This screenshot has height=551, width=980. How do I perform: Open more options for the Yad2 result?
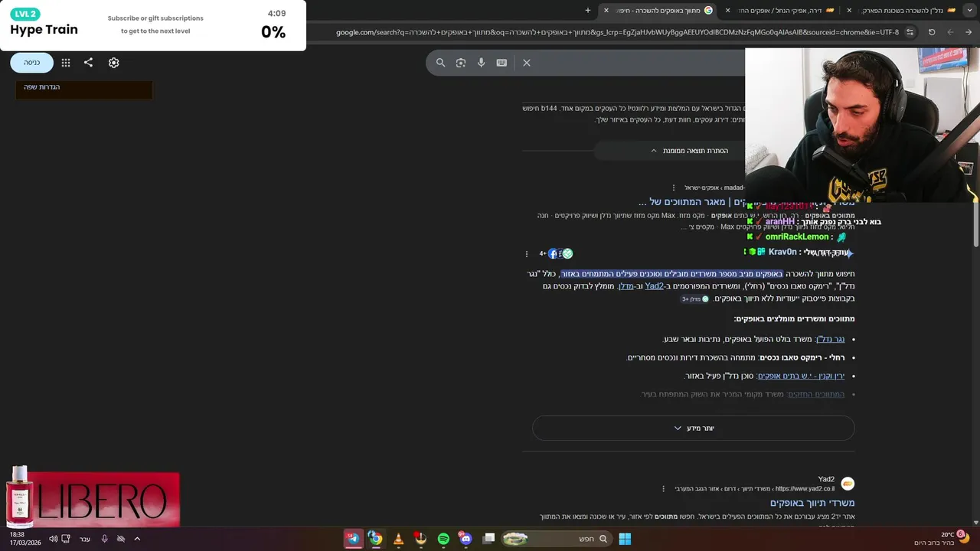[664, 488]
